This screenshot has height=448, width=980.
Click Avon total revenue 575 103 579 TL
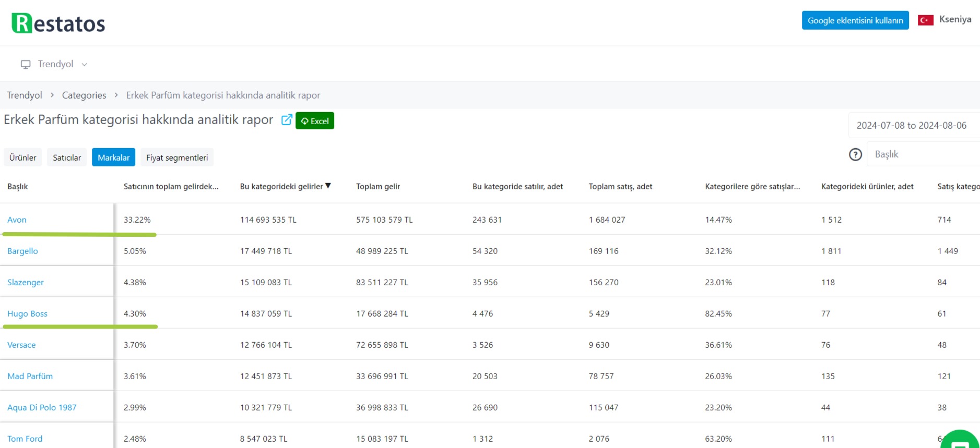(384, 220)
